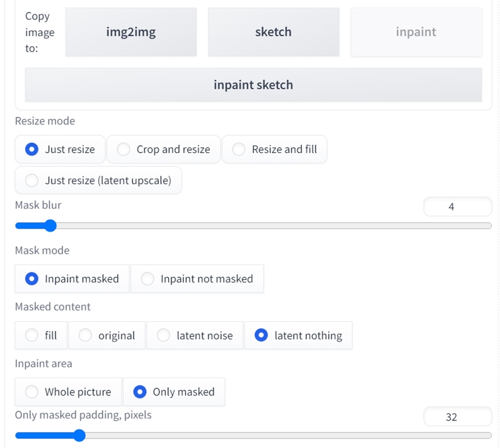Set masked content to original
500x448 pixels.
point(107,336)
